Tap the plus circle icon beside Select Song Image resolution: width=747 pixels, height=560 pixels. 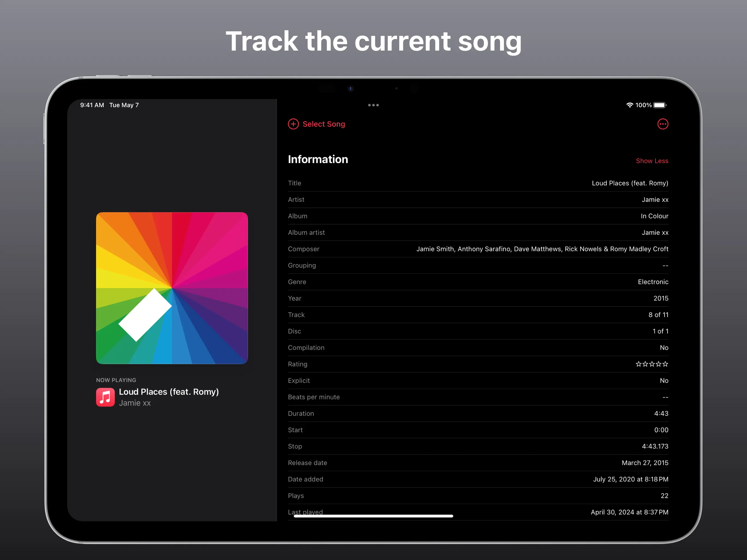coord(293,124)
